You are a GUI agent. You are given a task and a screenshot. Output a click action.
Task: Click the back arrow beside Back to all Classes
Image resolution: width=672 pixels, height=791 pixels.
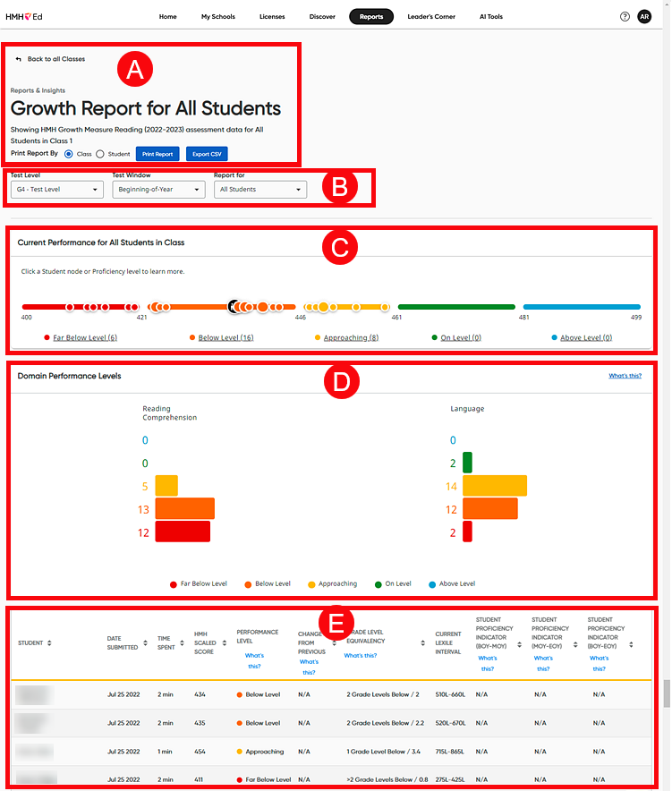pos(18,59)
